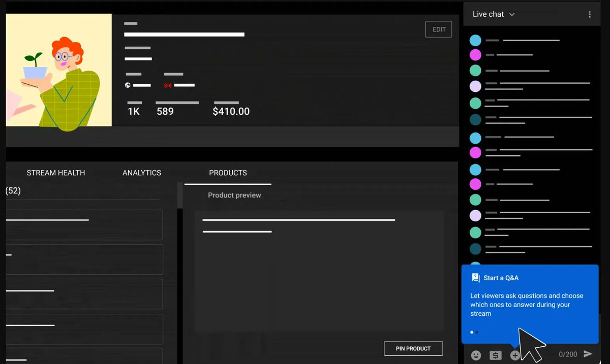Click the stream thumbnail showing the plant illustration
The width and height of the screenshot is (610, 364).
click(58, 70)
